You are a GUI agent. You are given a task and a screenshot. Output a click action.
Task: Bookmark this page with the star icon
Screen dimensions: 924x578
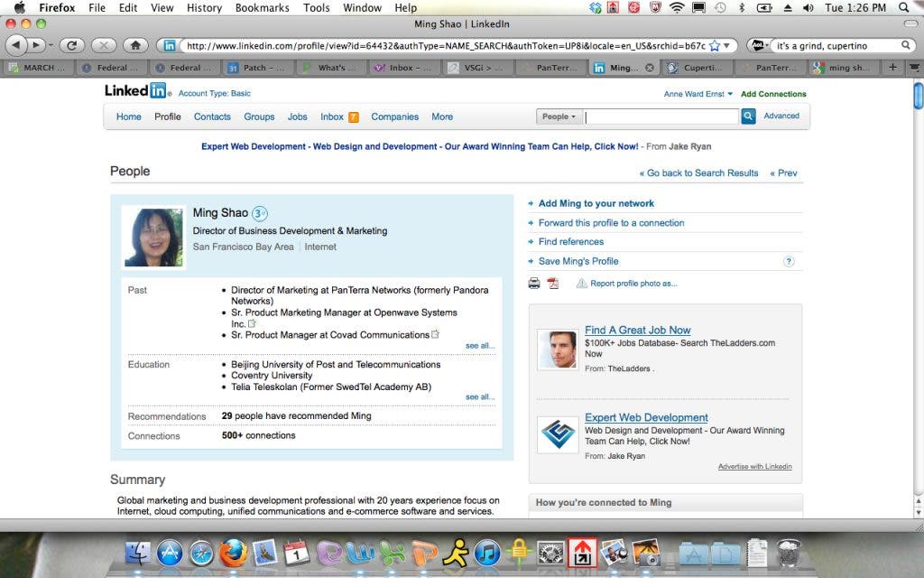[715, 45]
